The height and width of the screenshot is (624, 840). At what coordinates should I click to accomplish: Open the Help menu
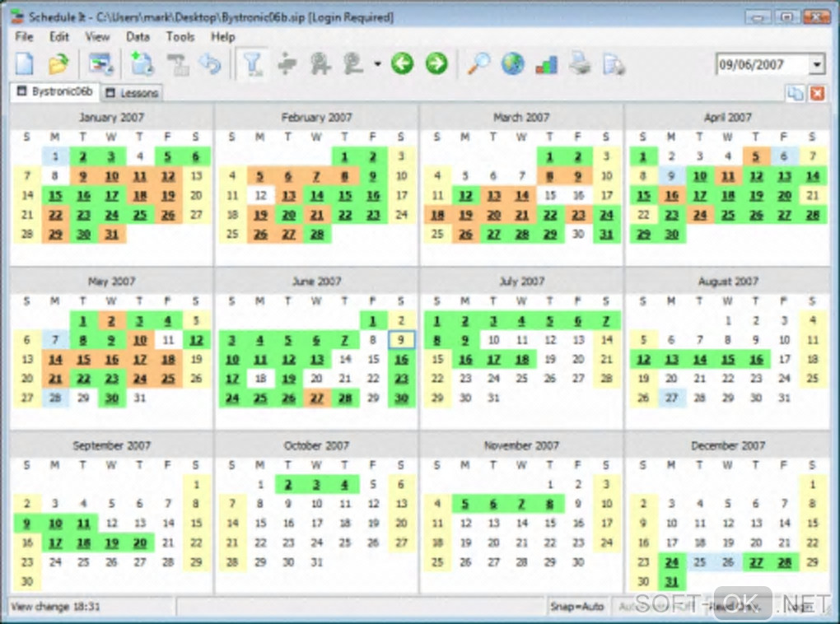coord(223,37)
